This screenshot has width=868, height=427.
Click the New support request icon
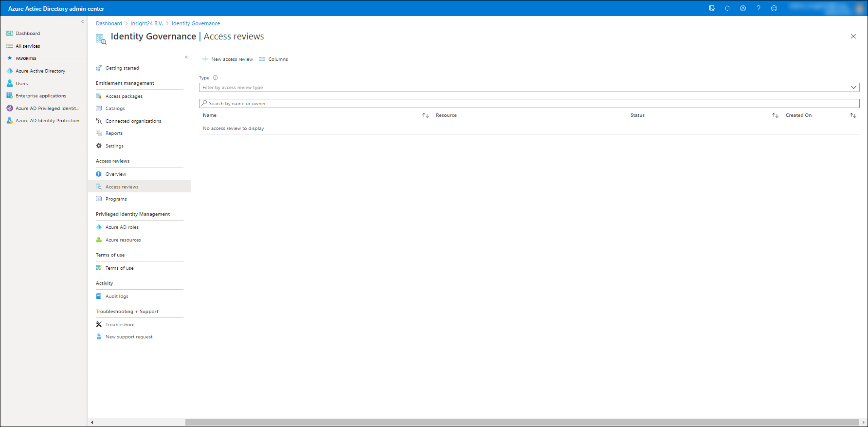[x=99, y=336]
